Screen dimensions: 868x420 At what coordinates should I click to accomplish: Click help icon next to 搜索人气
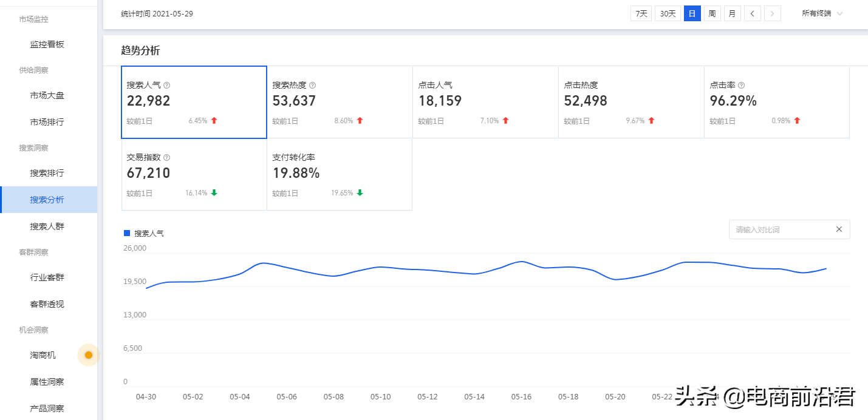click(167, 86)
